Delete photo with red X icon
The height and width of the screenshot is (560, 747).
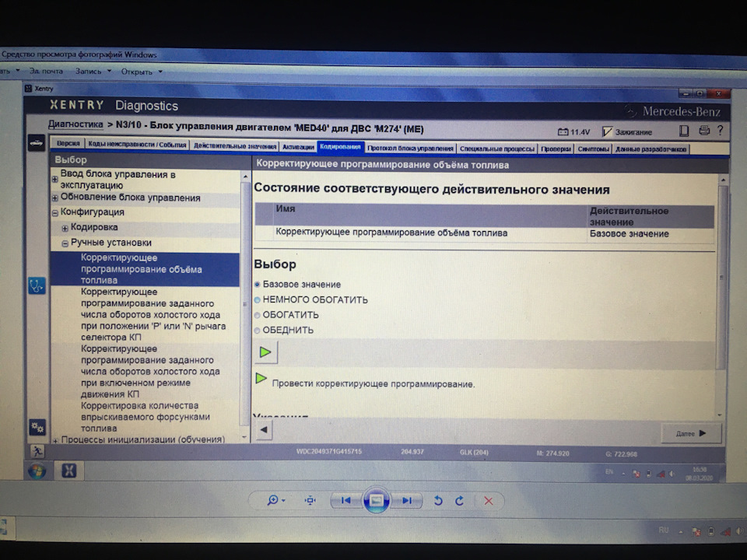pyautogui.click(x=489, y=501)
